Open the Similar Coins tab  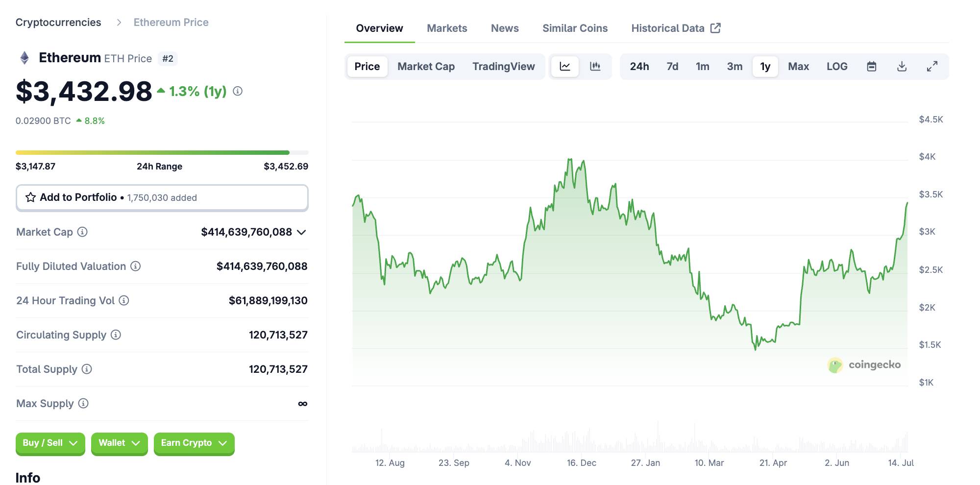(x=575, y=28)
